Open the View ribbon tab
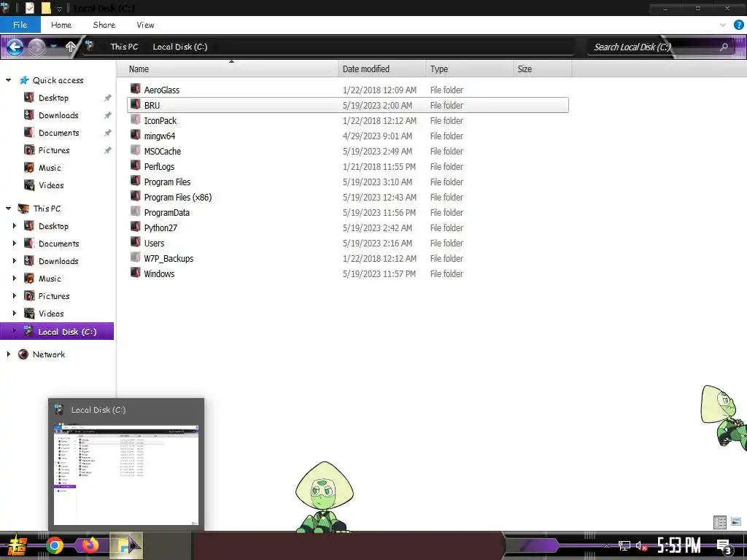This screenshot has height=560, width=747. click(145, 25)
